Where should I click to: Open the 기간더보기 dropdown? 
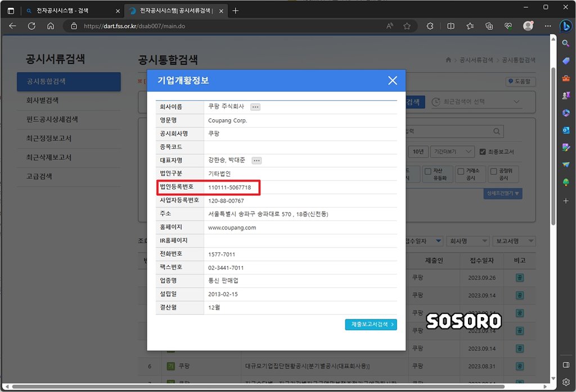[452, 152]
